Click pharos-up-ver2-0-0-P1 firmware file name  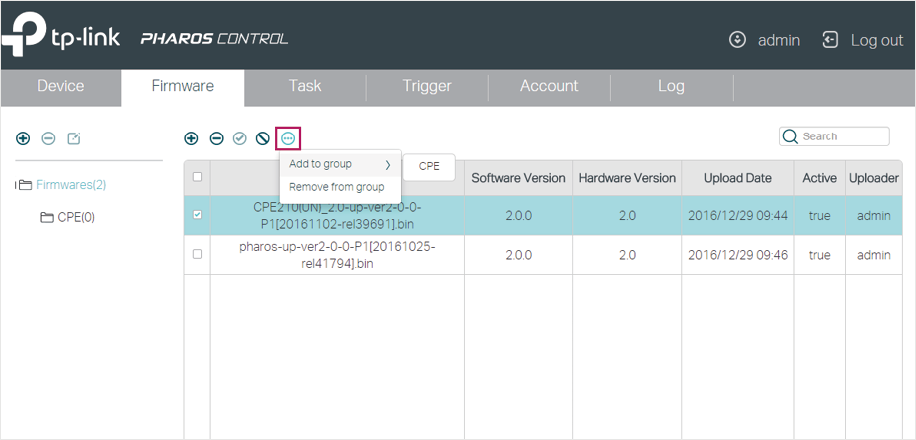337,255
